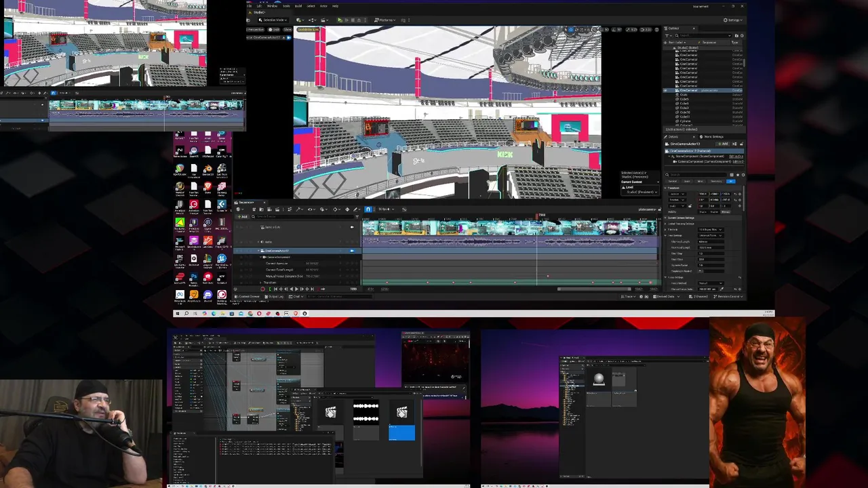The height and width of the screenshot is (488, 868).
Task: Open the Settings menu at top right
Action: point(732,20)
